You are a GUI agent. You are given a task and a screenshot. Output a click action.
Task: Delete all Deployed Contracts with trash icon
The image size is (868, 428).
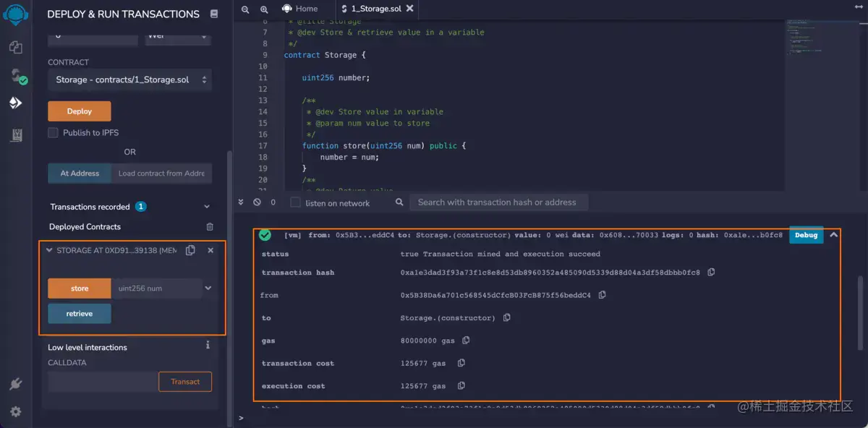click(210, 226)
